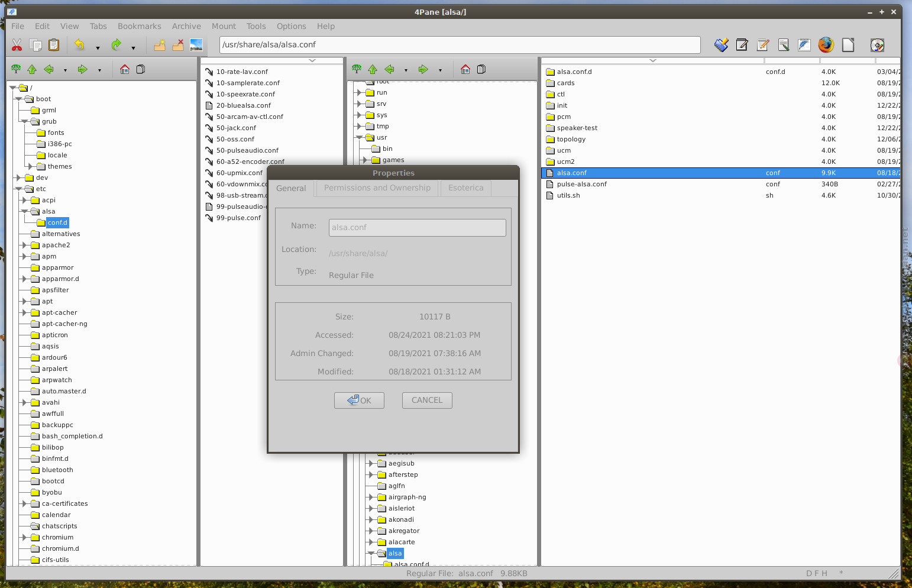Expand the avahi folder in left tree
The width and height of the screenshot is (912, 588).
click(x=24, y=402)
